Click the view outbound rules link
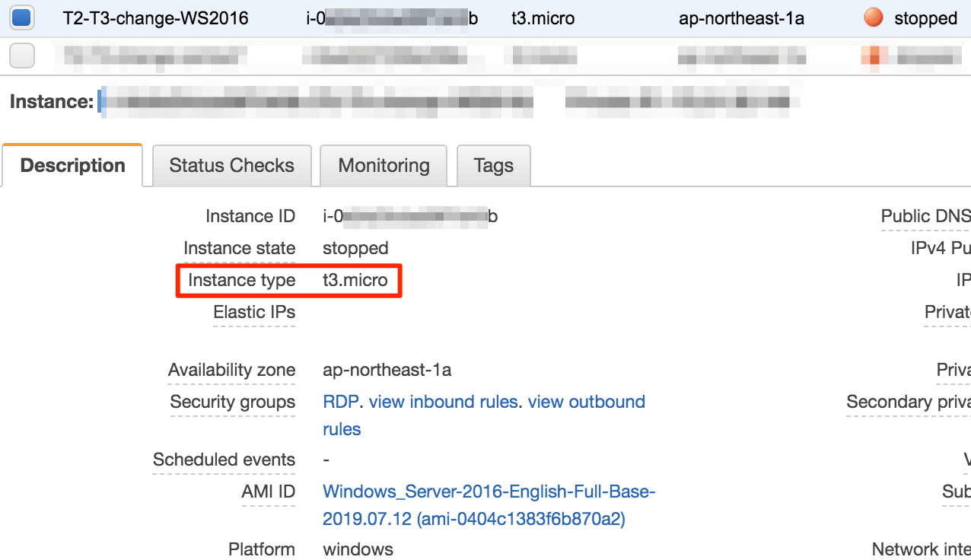971x560 pixels. (586, 402)
